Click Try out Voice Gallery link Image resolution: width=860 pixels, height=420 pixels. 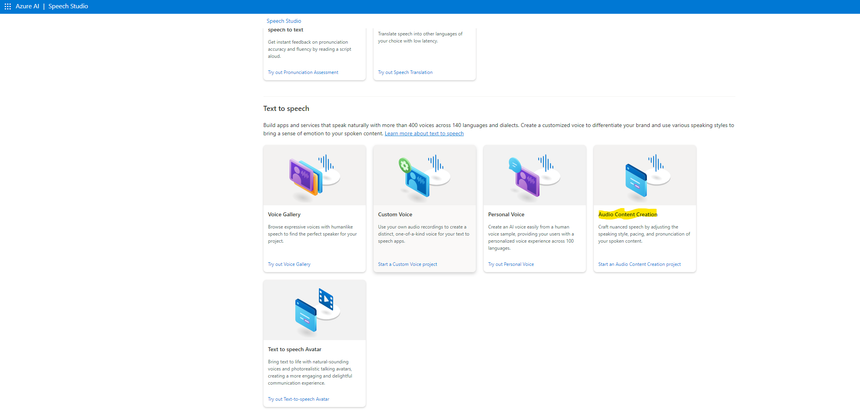(289, 264)
